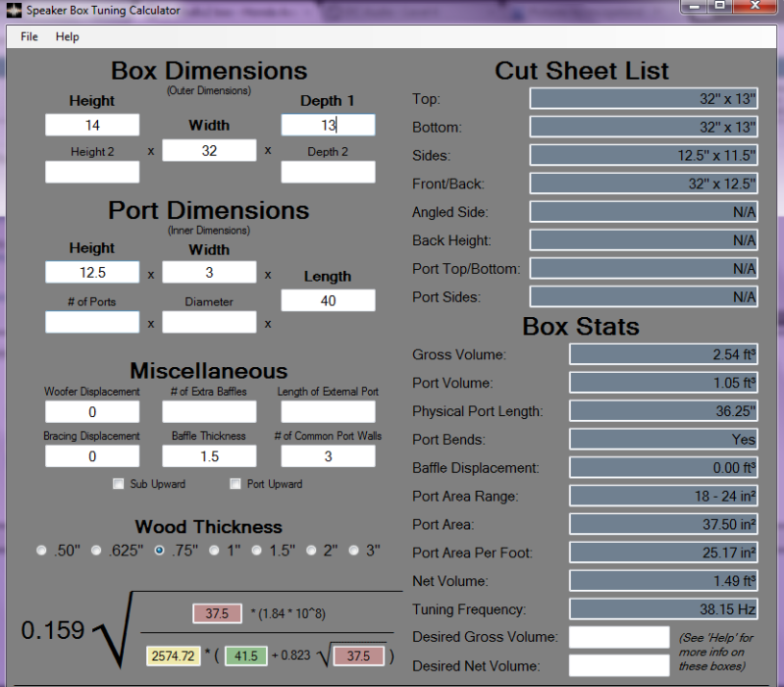The image size is (784, 687).
Task: Click the port Height field showing 12.5
Action: 92,272
